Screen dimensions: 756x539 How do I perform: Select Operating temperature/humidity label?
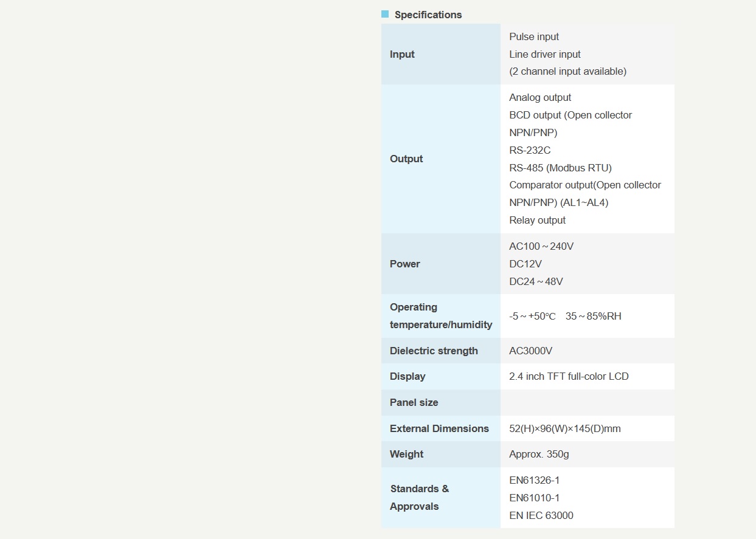click(441, 316)
